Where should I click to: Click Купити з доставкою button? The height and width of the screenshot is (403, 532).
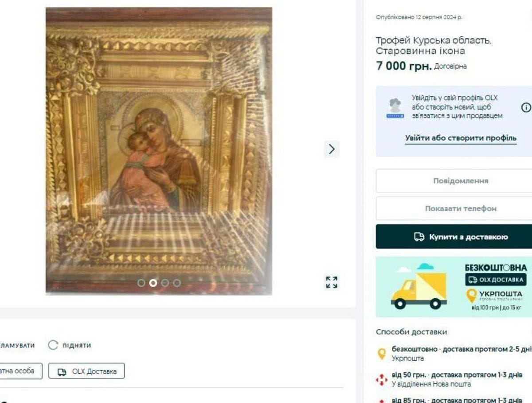coord(454,237)
